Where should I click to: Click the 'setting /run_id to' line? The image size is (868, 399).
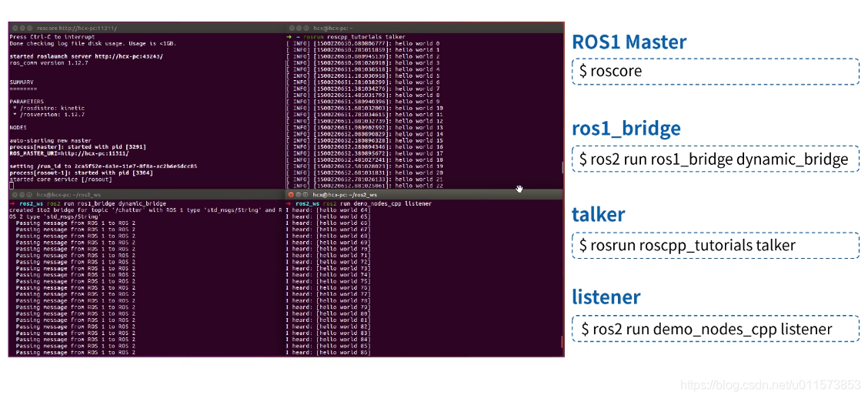[x=104, y=166]
